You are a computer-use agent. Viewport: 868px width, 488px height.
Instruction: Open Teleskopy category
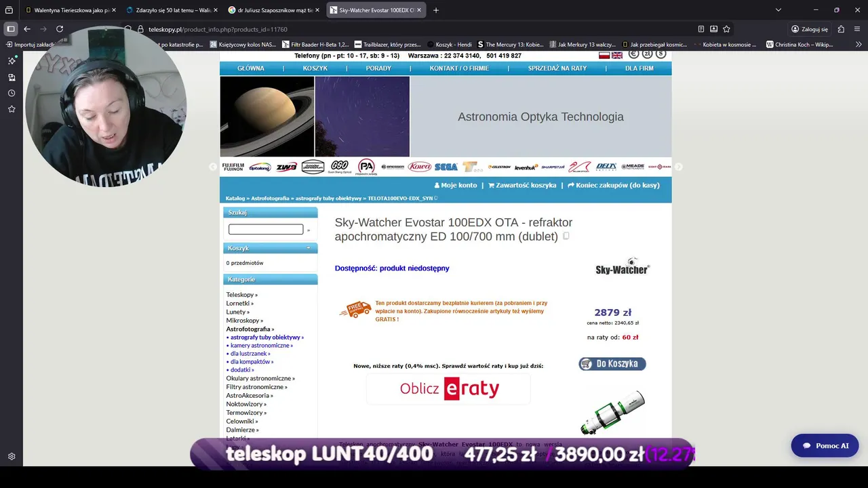click(242, 295)
